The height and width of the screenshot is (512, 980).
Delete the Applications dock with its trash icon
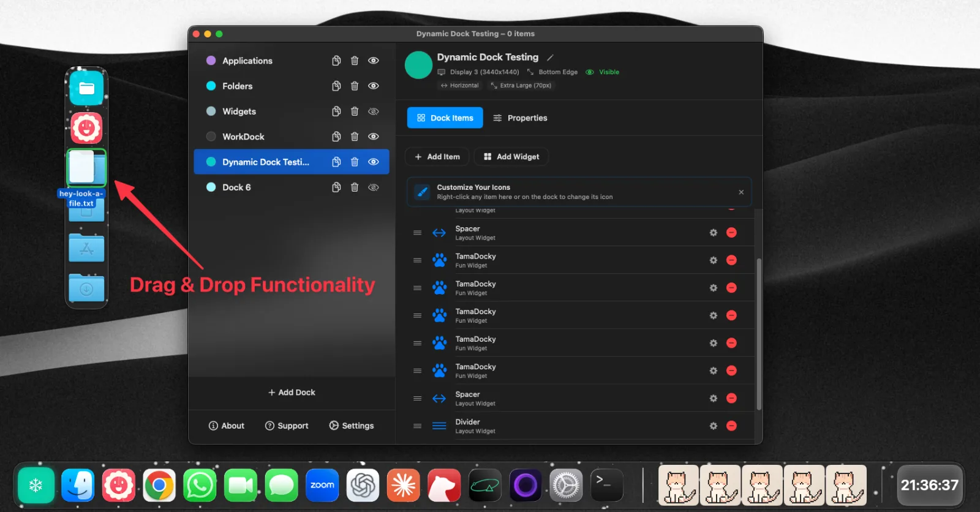click(x=354, y=61)
